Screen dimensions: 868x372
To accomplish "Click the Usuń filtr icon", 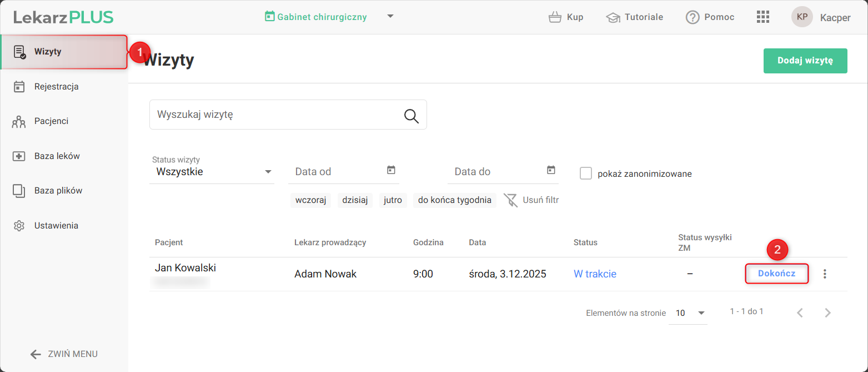I will click(x=510, y=200).
